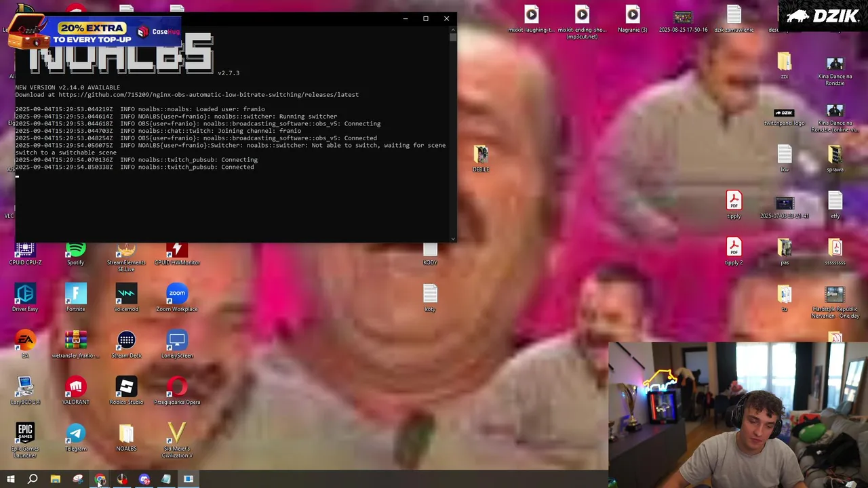Open the mixkit-ending-sho (mp3cut.net) audio file

point(582,22)
